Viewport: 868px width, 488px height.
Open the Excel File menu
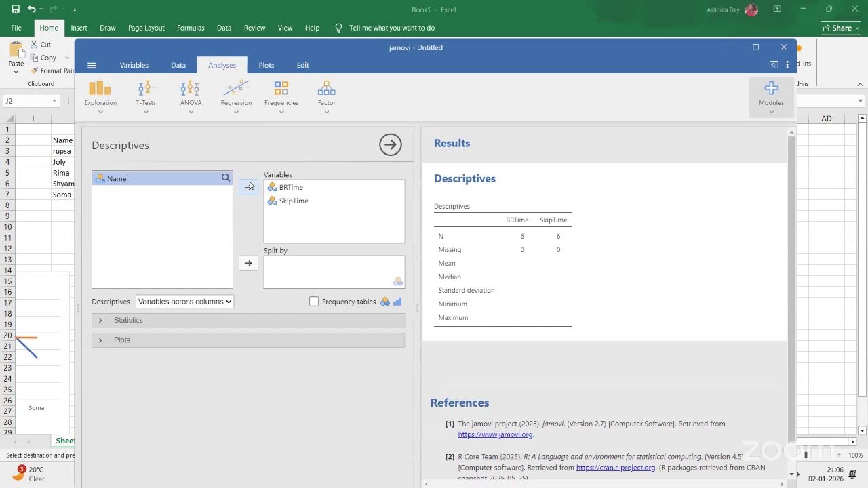pos(16,28)
